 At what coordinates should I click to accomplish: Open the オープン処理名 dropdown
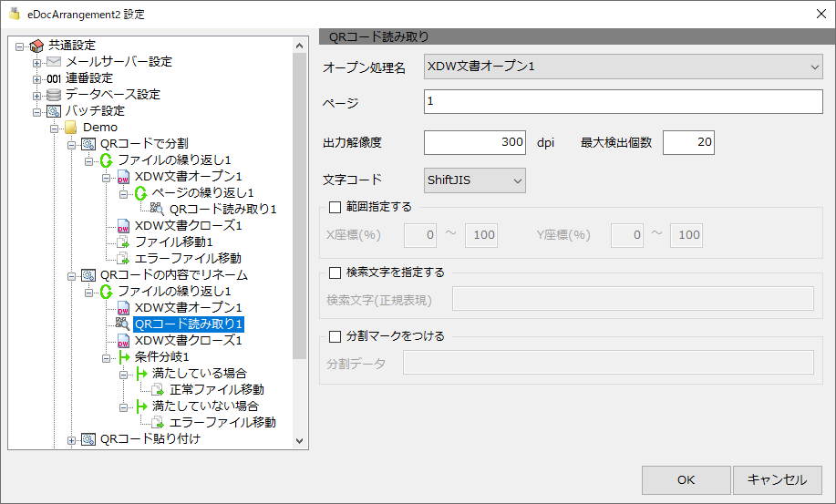(x=624, y=67)
